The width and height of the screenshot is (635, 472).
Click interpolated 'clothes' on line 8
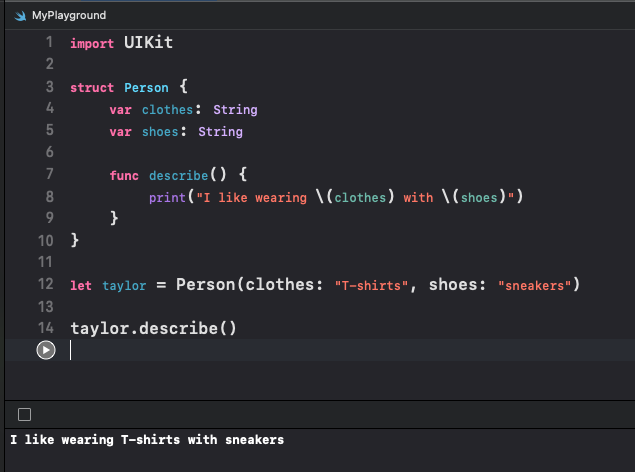tap(360, 198)
